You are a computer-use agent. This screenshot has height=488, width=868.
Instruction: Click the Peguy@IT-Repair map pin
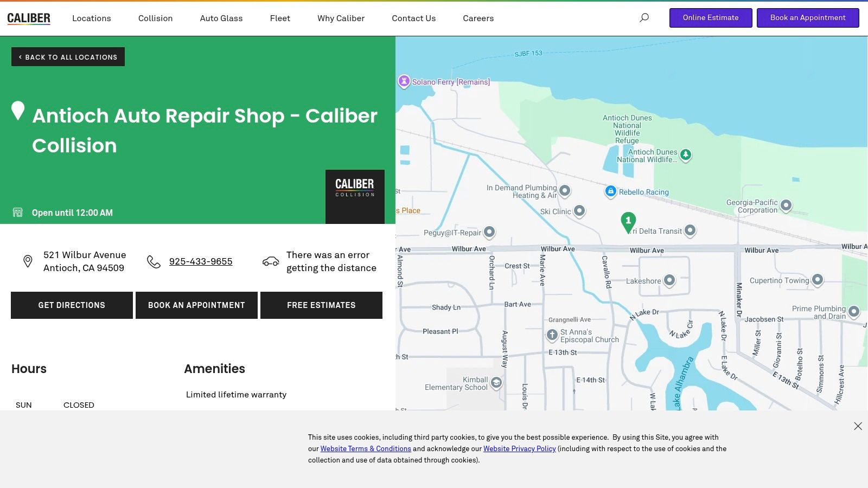coord(489,232)
